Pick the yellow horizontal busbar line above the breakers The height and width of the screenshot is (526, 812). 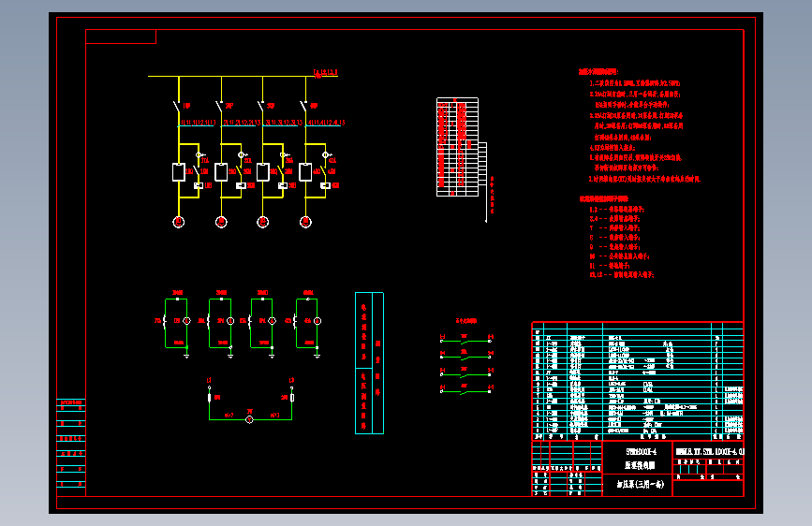pyautogui.click(x=243, y=76)
